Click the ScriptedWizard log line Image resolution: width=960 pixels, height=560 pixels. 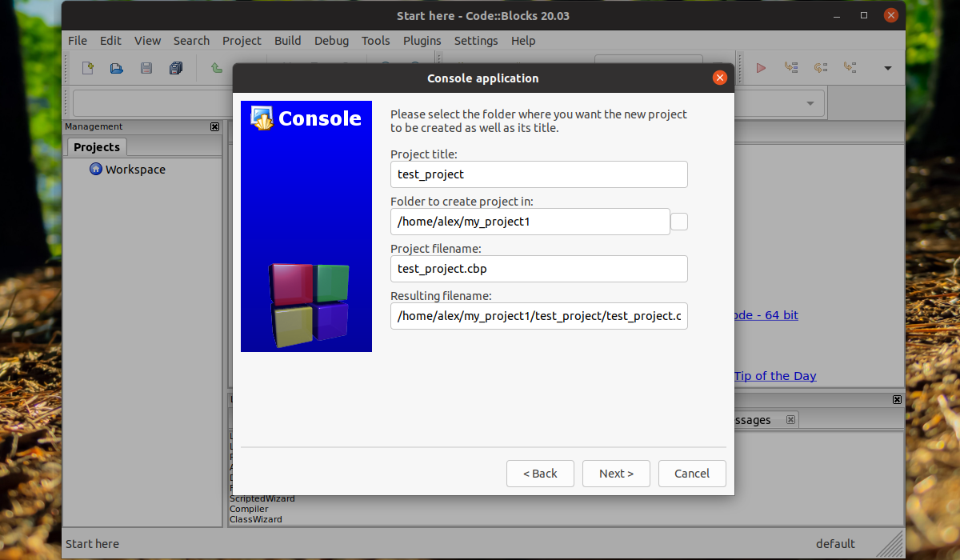pos(262,498)
